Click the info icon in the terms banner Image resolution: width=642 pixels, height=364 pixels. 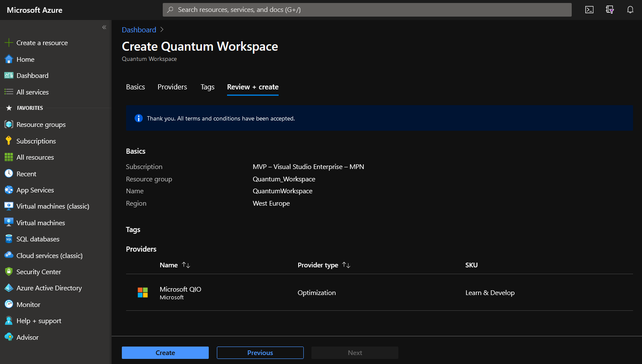point(138,118)
